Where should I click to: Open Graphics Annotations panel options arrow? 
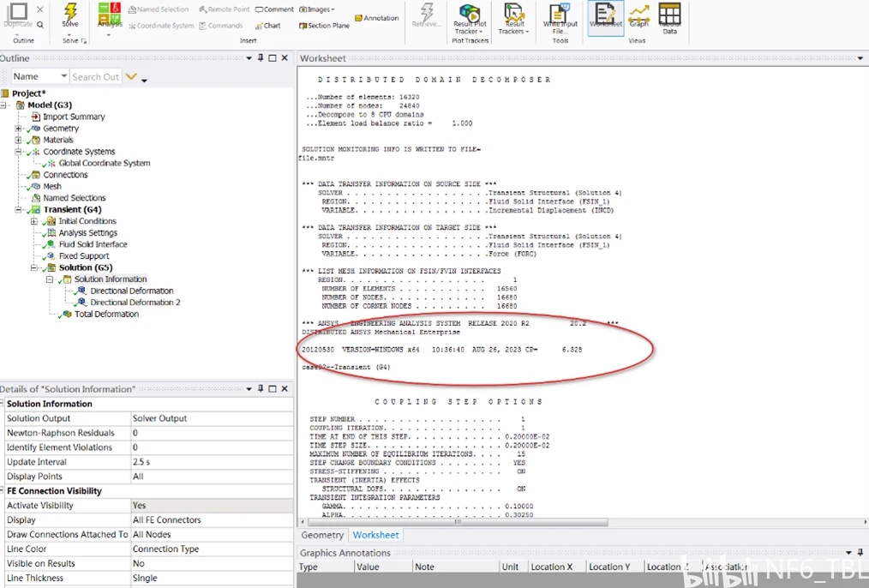coord(848,553)
